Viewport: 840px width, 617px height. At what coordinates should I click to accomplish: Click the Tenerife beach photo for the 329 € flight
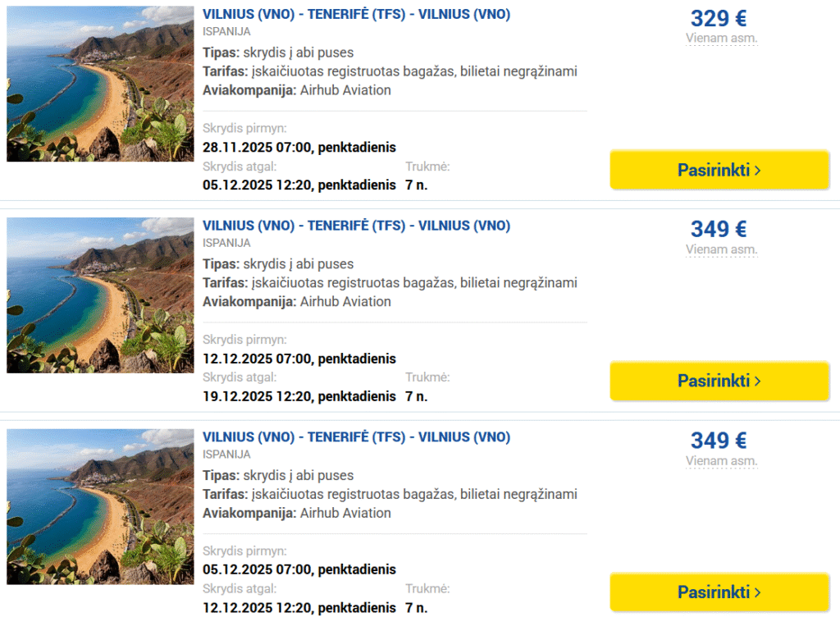(x=100, y=84)
